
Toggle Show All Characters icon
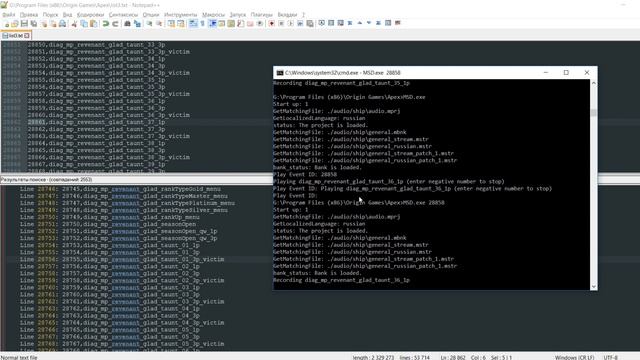202,24
